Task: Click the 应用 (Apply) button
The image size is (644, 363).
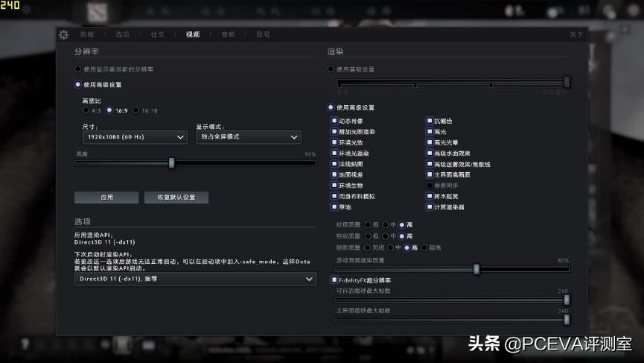Action: pyautogui.click(x=106, y=198)
